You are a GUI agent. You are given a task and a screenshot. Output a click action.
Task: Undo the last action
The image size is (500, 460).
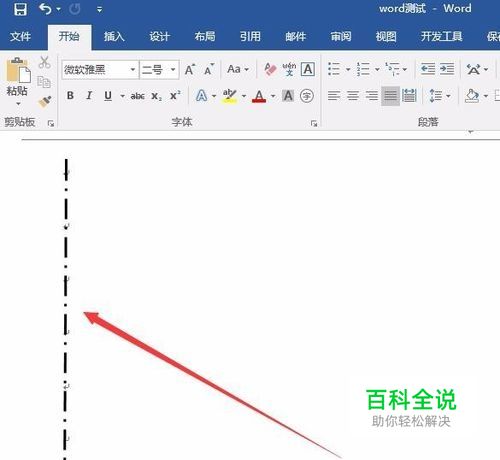45,9
